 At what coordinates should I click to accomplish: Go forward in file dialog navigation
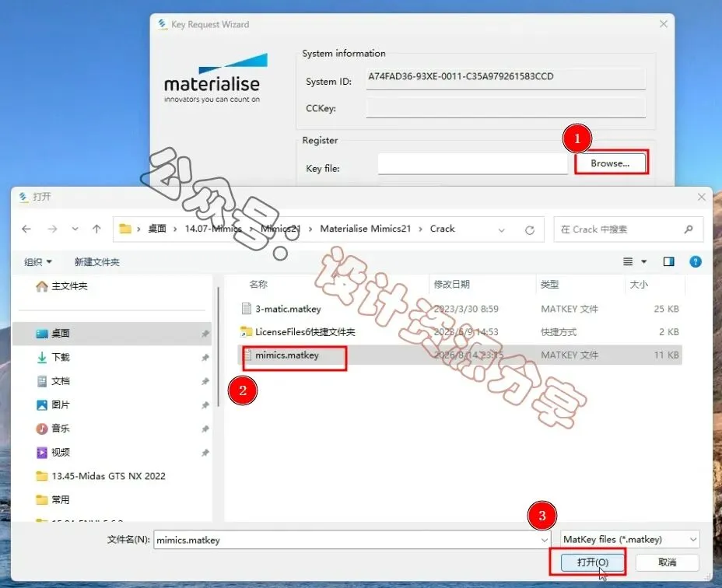coord(52,229)
